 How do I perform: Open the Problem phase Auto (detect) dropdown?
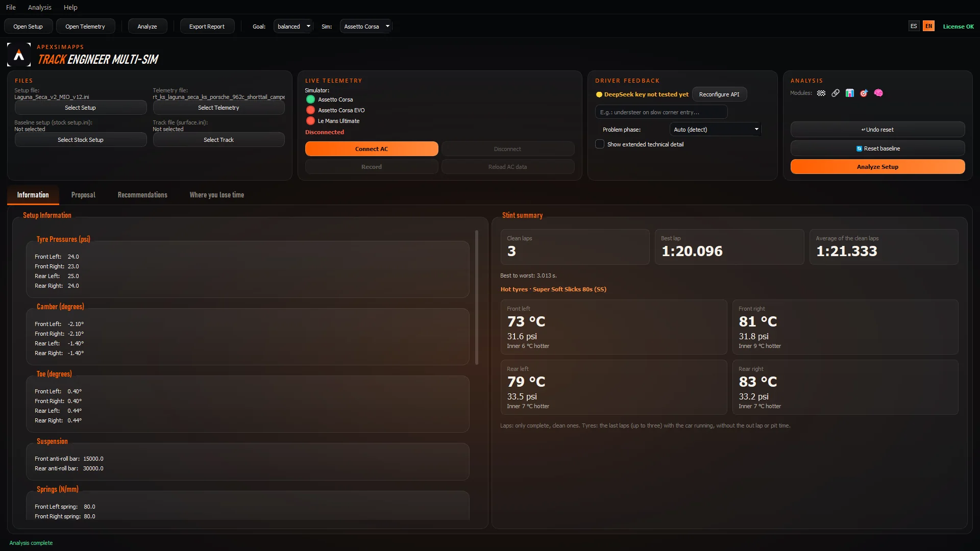pos(715,130)
